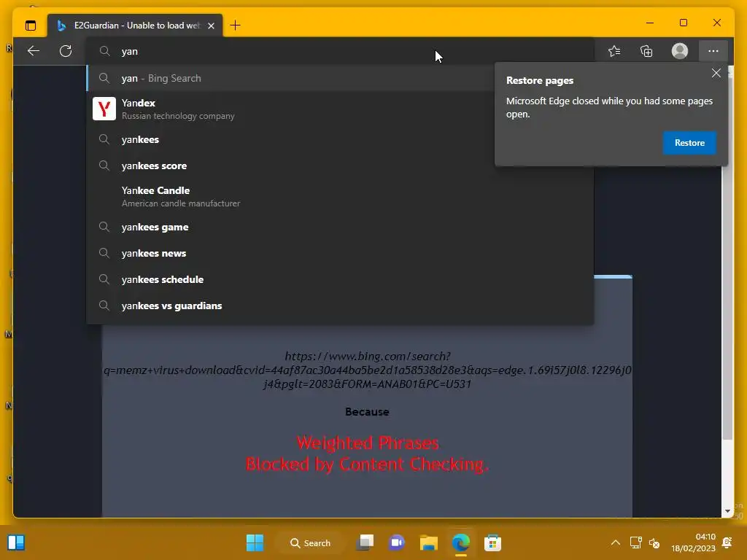
Task: Click the blocked bing.com URL text
Action: (x=368, y=370)
